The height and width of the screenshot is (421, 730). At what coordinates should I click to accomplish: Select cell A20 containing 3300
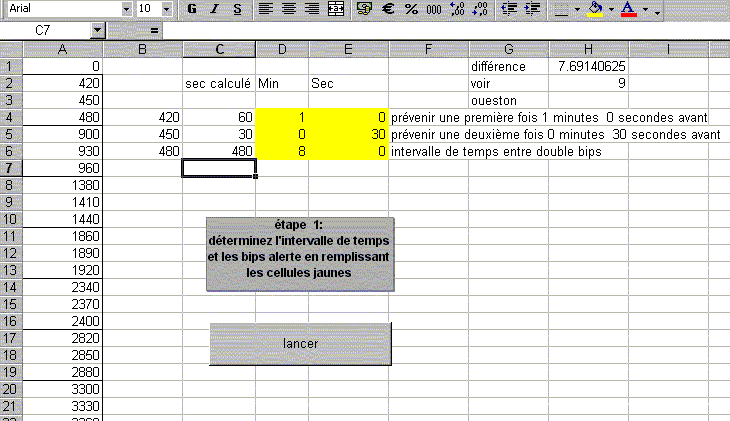coord(62,389)
